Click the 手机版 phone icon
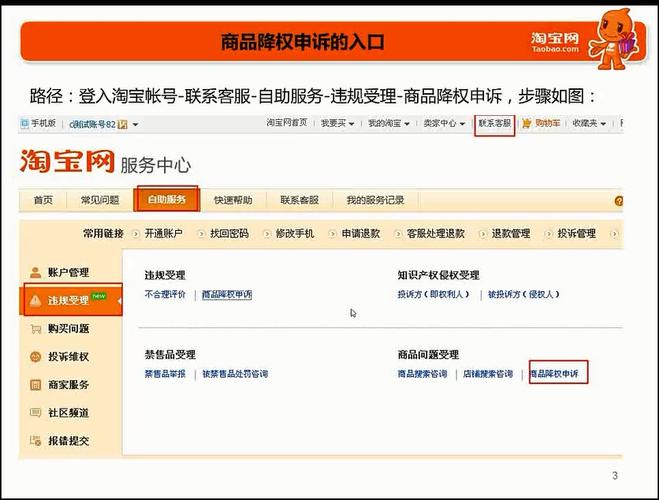 tap(25, 124)
